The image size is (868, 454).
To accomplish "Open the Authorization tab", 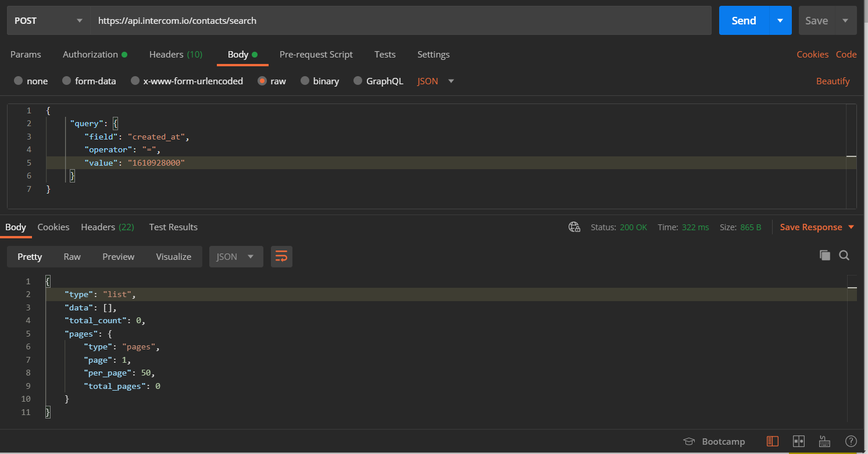I will (x=95, y=55).
